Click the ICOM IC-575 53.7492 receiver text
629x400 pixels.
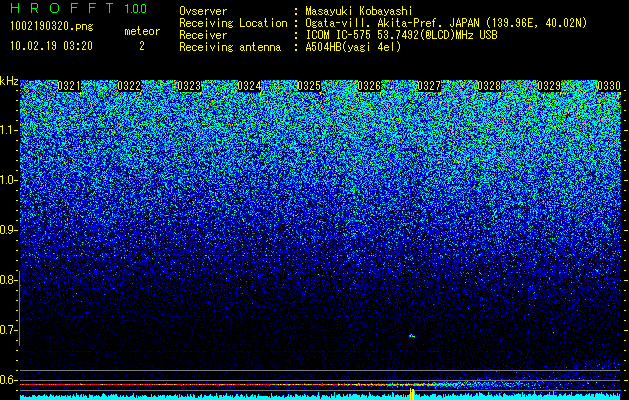click(401, 35)
